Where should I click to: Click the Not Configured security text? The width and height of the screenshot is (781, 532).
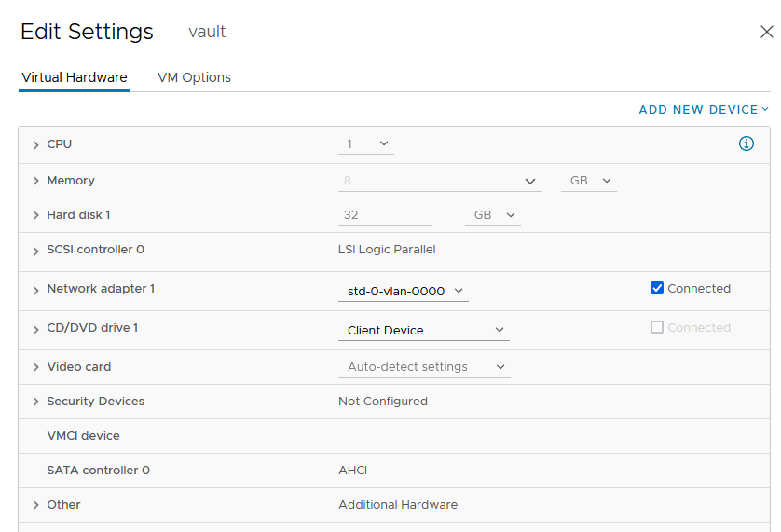point(383,402)
